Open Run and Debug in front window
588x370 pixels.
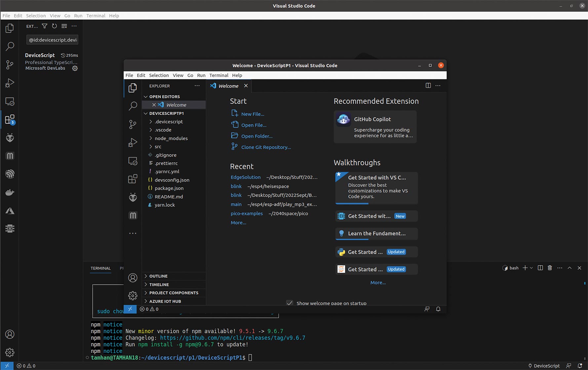133,143
